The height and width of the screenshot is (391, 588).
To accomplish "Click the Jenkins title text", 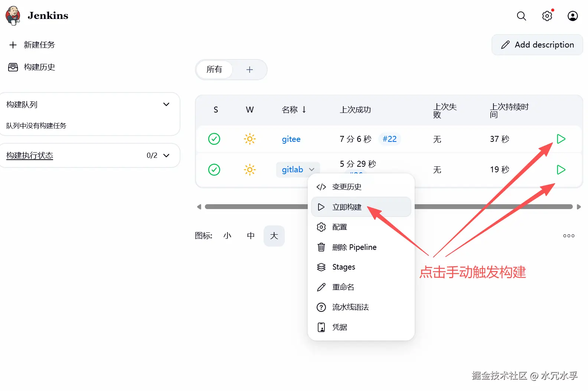I will click(x=48, y=16).
